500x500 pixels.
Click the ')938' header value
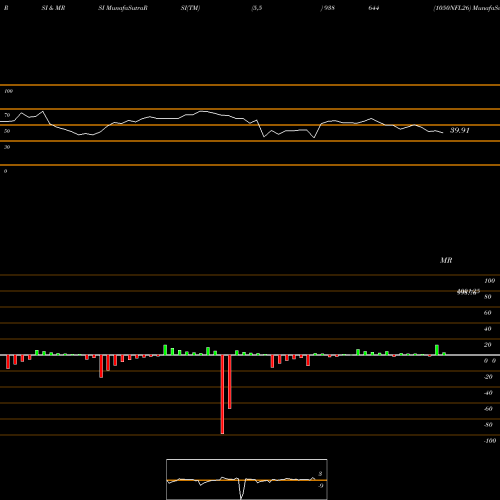click(x=327, y=8)
